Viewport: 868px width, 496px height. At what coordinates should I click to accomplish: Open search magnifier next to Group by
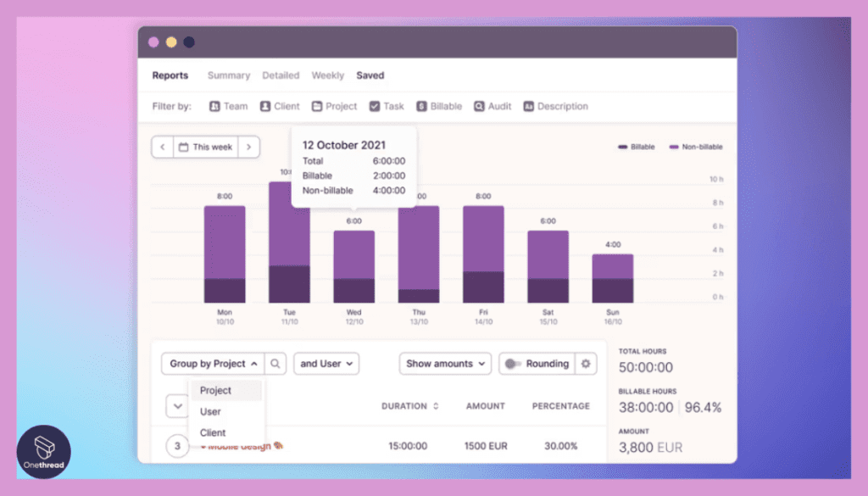[275, 364]
